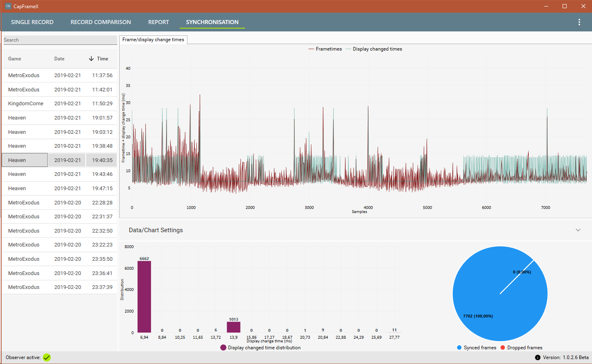Minimize the CapFrameX window

point(547,6)
